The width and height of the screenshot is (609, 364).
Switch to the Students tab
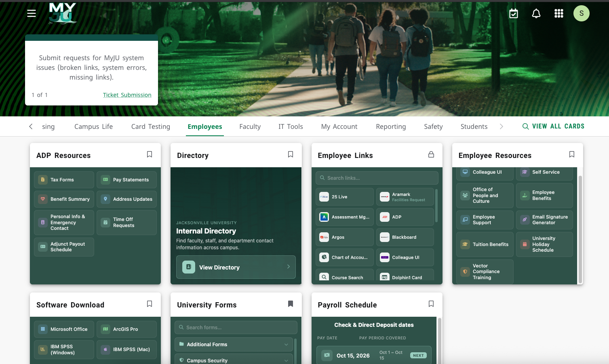(474, 126)
